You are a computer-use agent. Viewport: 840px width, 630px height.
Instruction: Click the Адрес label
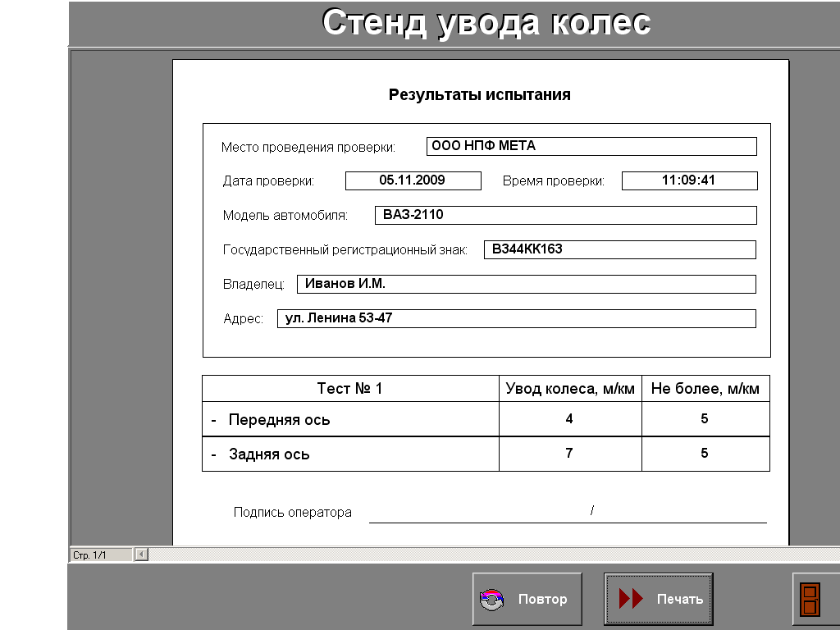tap(243, 319)
